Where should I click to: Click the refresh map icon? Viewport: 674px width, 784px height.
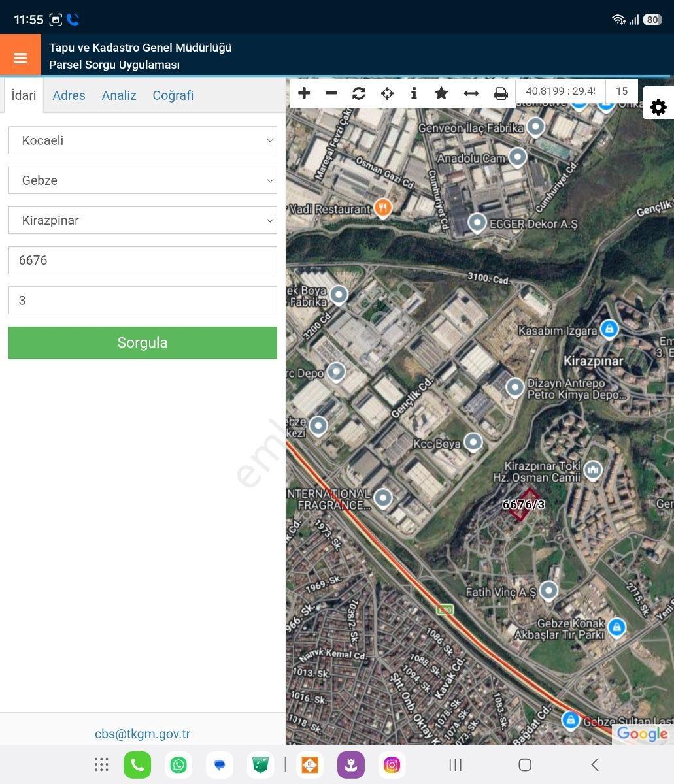coord(359,93)
